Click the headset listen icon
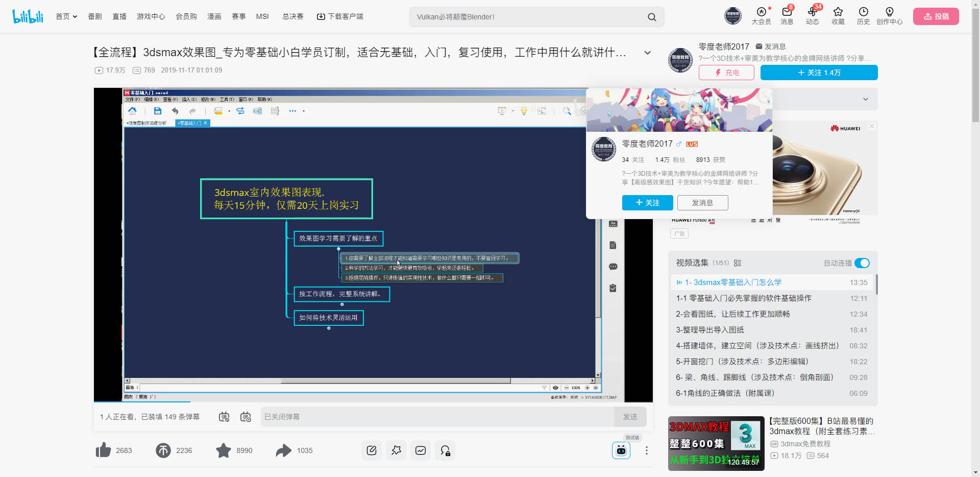980x477 pixels. (445, 450)
